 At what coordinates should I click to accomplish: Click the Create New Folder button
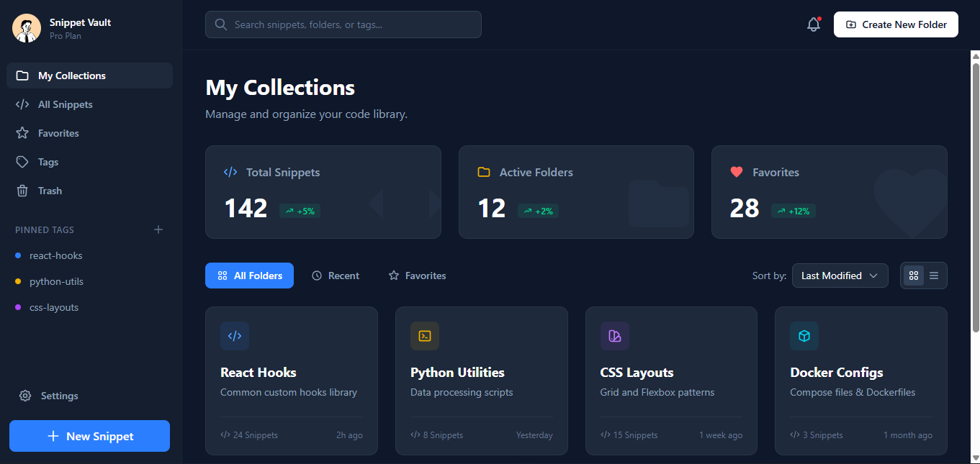896,24
